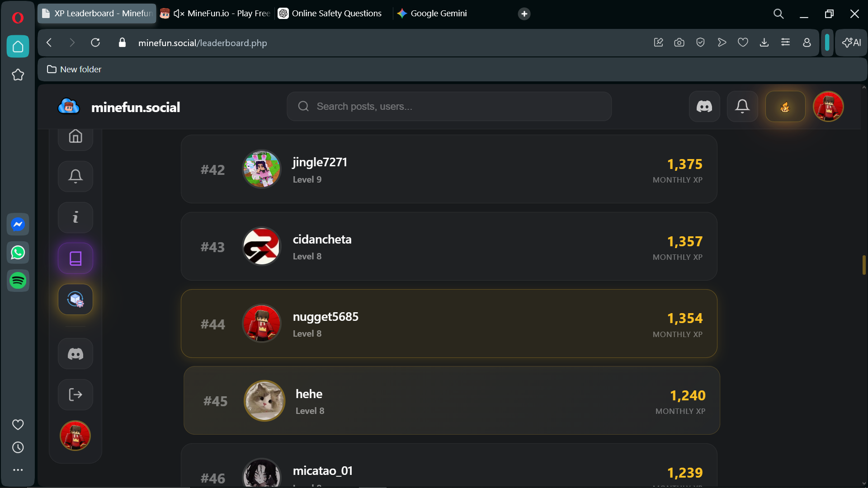This screenshot has height=488, width=868.
Task: Open WhatsApp in the Opera sidebar
Action: [18, 253]
